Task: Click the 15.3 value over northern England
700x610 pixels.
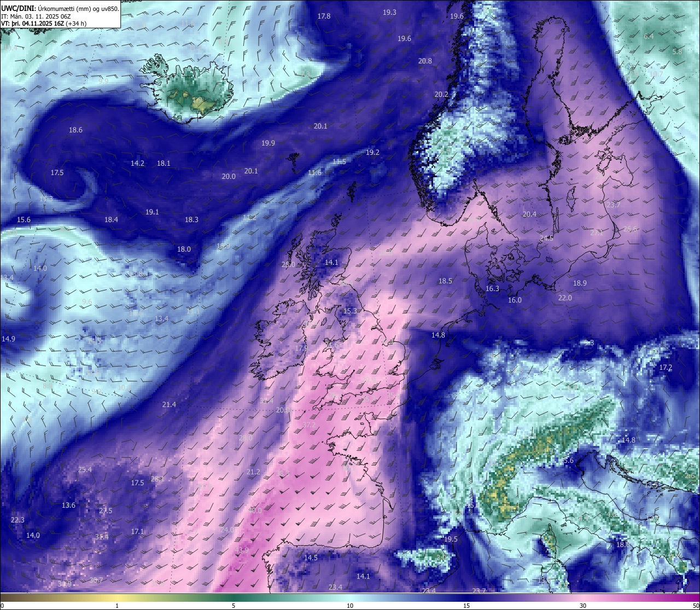Action: (x=350, y=311)
